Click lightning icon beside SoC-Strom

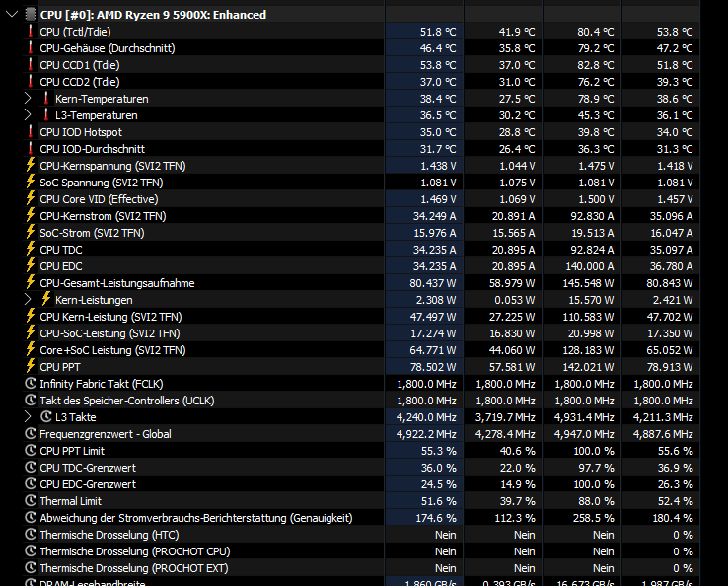31,232
